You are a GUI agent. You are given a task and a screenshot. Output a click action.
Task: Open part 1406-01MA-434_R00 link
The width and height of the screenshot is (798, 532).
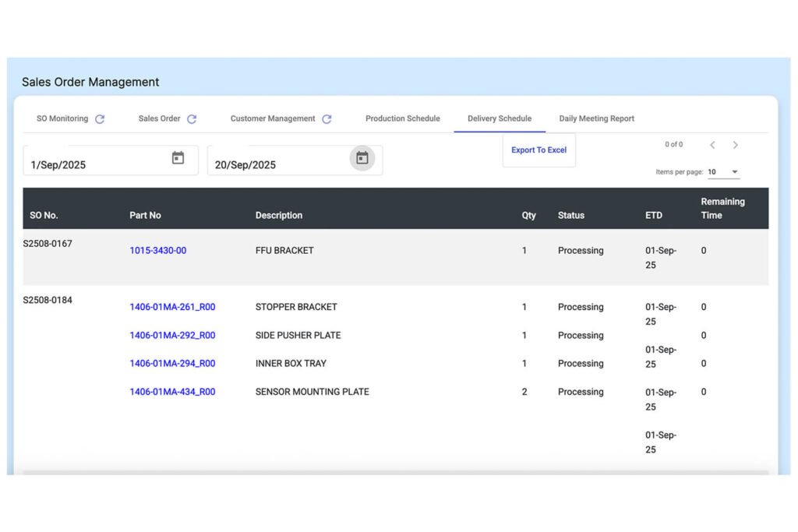(x=172, y=392)
